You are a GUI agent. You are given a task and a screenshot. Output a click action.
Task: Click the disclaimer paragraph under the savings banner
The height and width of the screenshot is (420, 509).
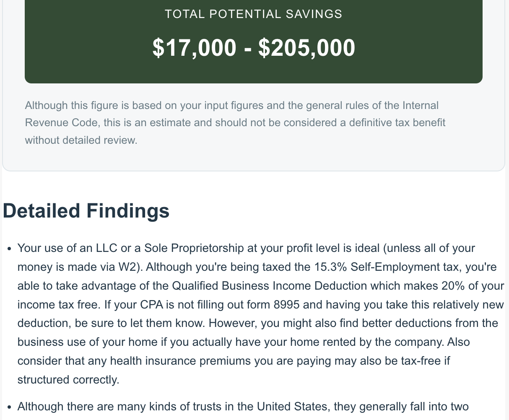click(235, 123)
